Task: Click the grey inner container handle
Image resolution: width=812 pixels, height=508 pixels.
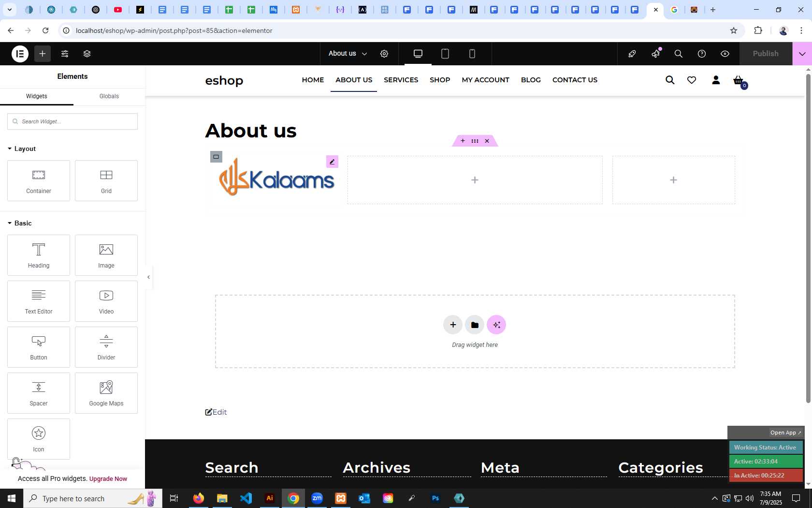Action: [x=216, y=157]
